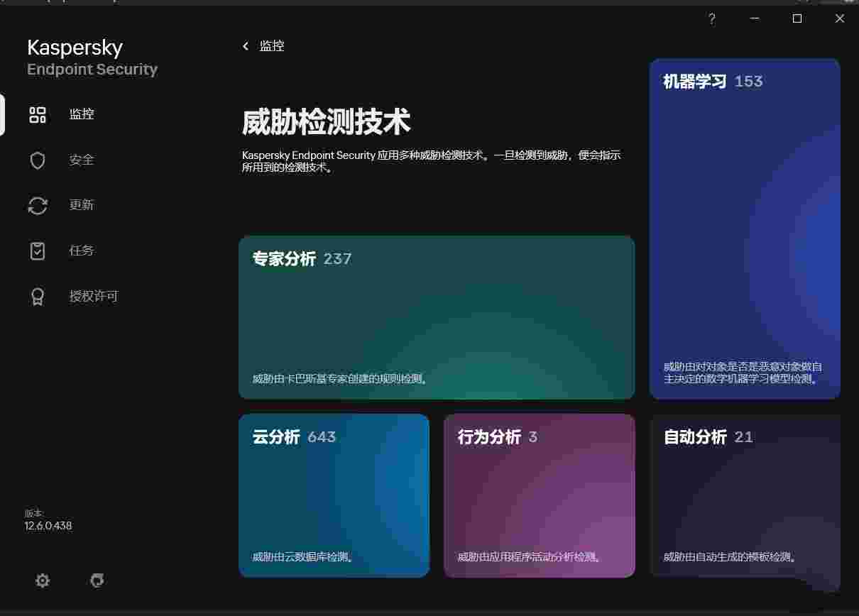This screenshot has width=859, height=616.
Task: Maximize the Kaspersky window
Action: pos(797,19)
